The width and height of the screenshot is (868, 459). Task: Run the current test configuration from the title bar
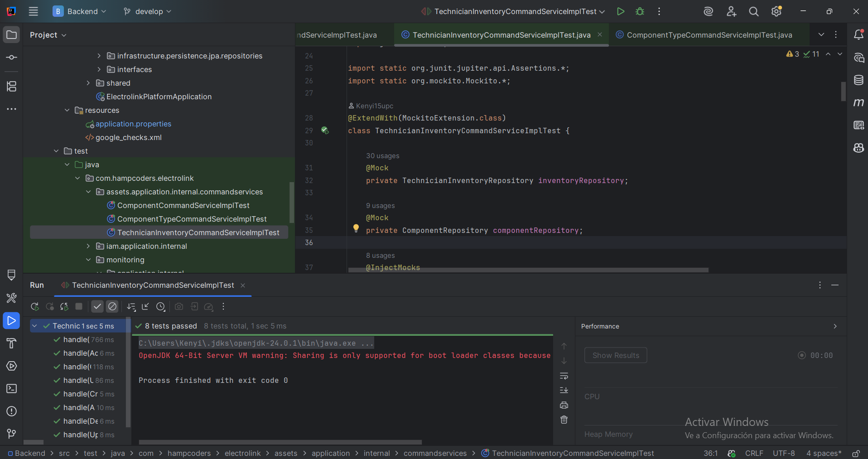[621, 11]
